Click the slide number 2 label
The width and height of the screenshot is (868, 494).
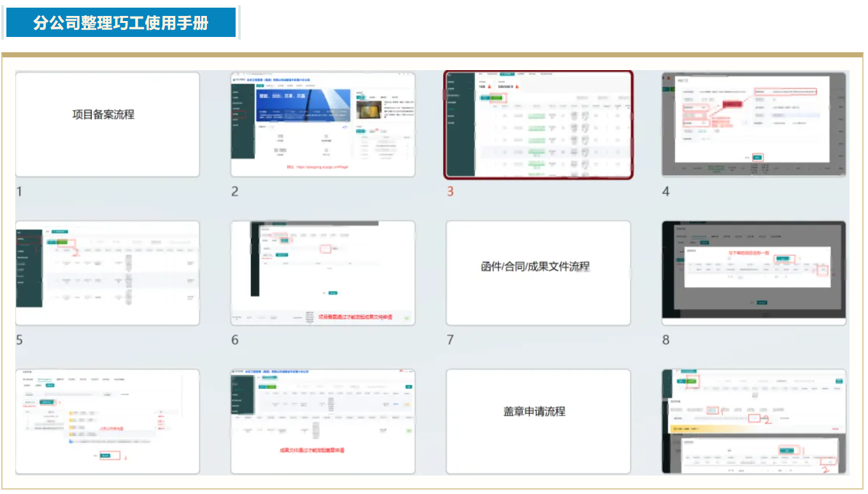click(235, 191)
